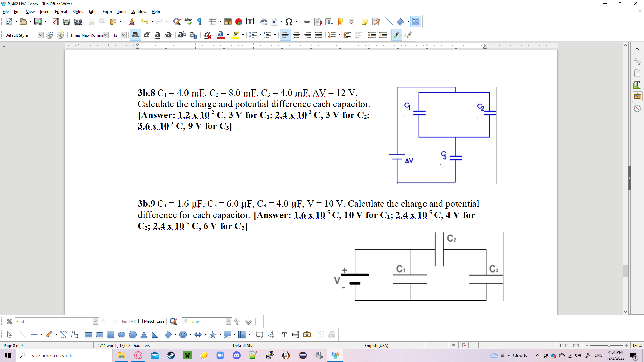The width and height of the screenshot is (644, 362).
Task: Insert a table into the document
Action: (x=213, y=21)
